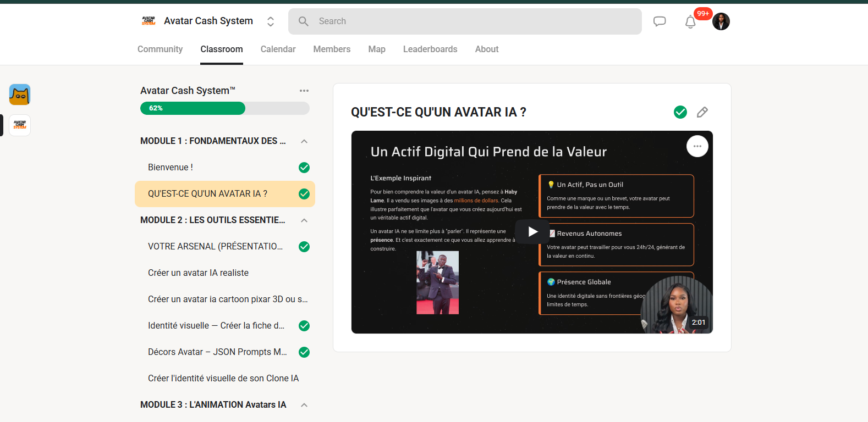Select Avatar Cash System sidebar community icon

tap(20, 125)
